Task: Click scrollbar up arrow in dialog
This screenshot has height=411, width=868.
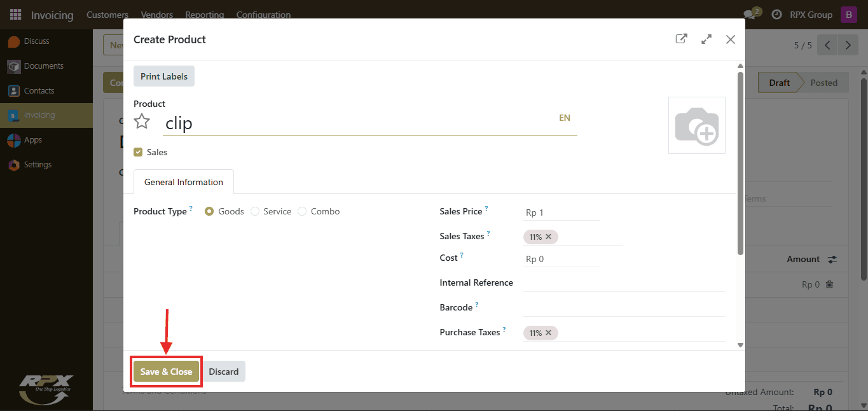Action: 740,66
